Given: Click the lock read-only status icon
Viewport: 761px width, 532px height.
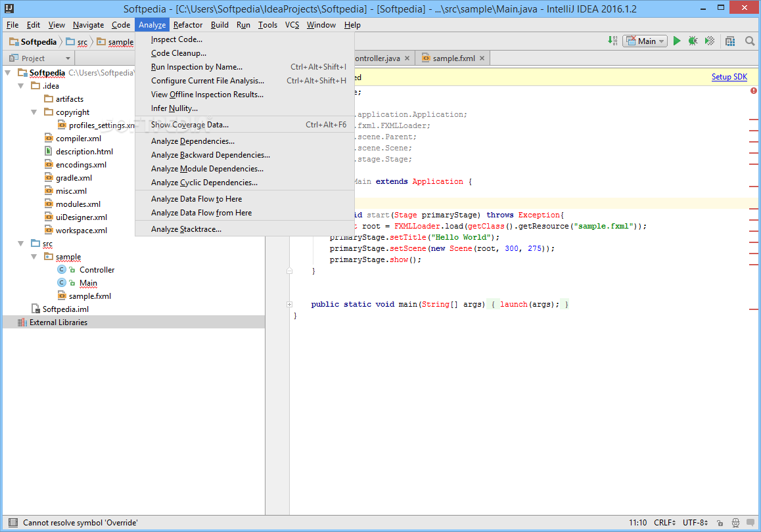Looking at the screenshot, I should (x=720, y=523).
